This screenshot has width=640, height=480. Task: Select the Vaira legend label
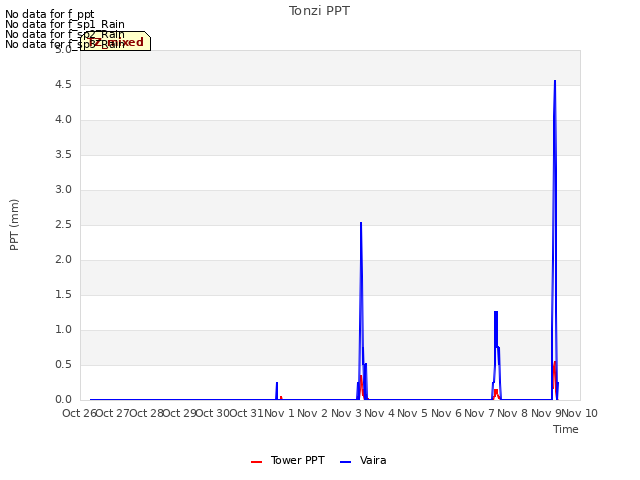pos(373,460)
